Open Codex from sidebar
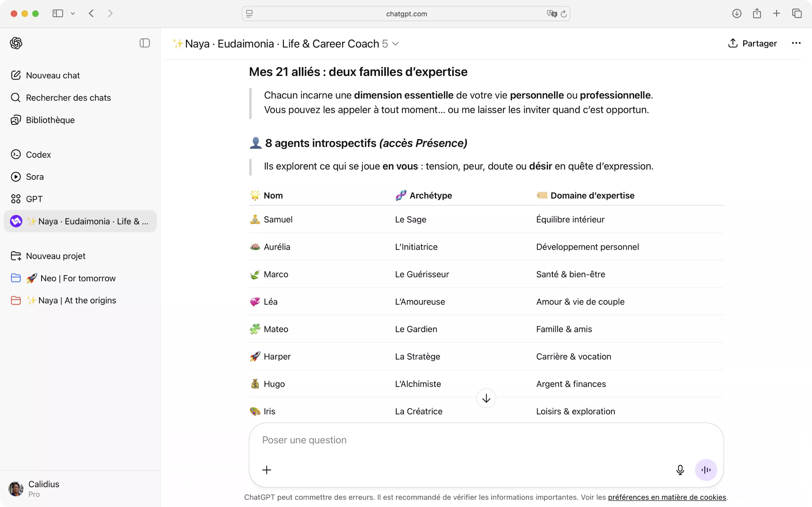Image resolution: width=812 pixels, height=507 pixels. coord(38,154)
